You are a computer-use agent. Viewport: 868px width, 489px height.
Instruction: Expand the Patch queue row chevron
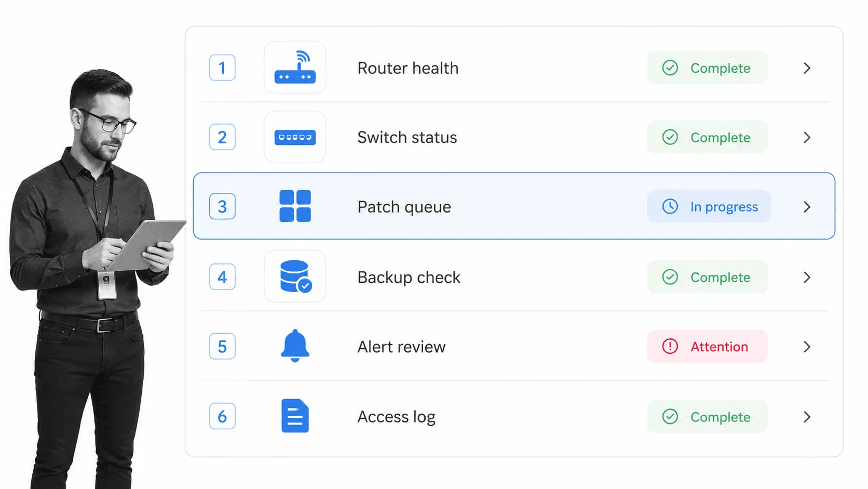pyautogui.click(x=807, y=207)
